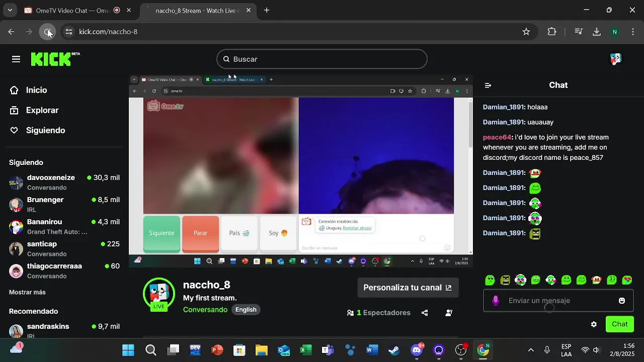Open the emoji picker in chat input
This screenshot has width=644, height=362.
(x=622, y=301)
